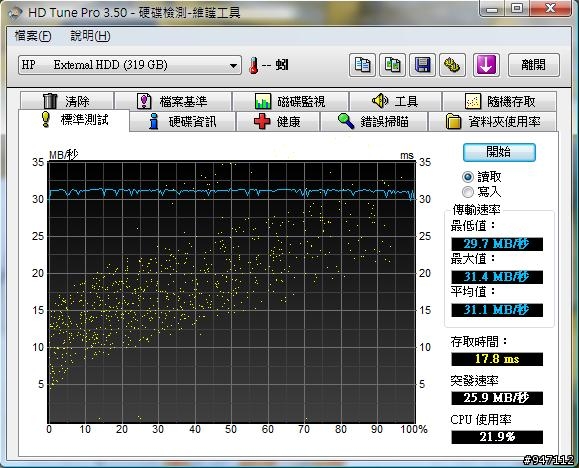Open the 說明(H) menu
The image size is (579, 468).
point(90,36)
